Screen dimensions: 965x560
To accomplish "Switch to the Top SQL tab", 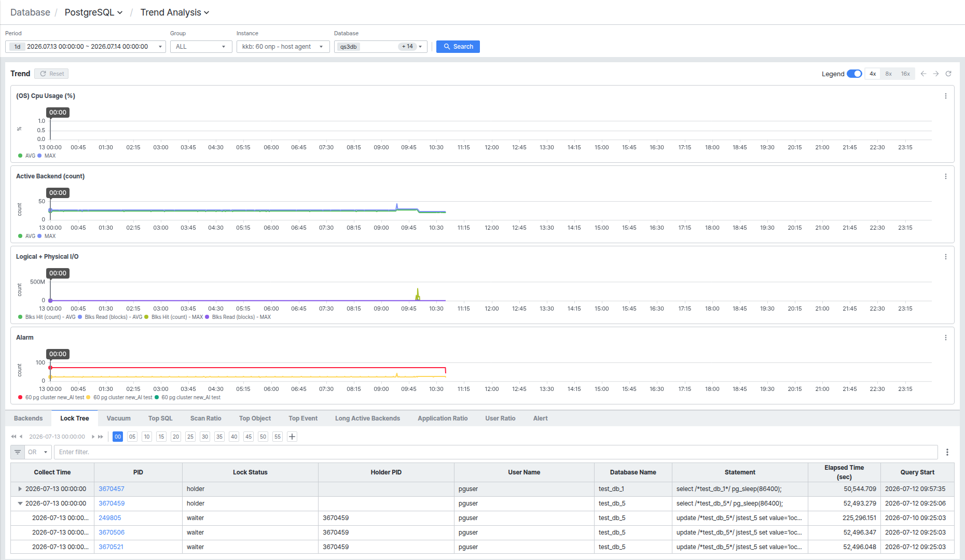I will (x=160, y=418).
